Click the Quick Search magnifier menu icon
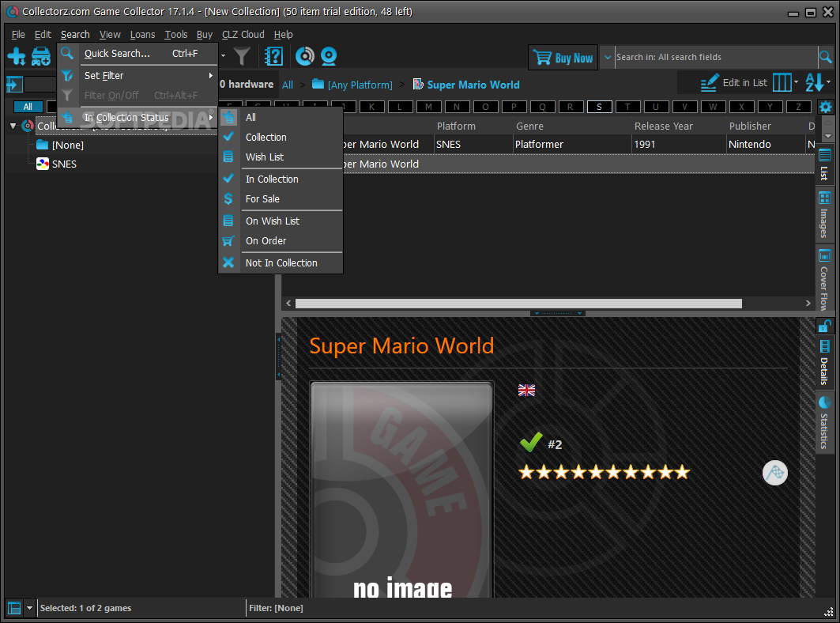 coord(67,53)
